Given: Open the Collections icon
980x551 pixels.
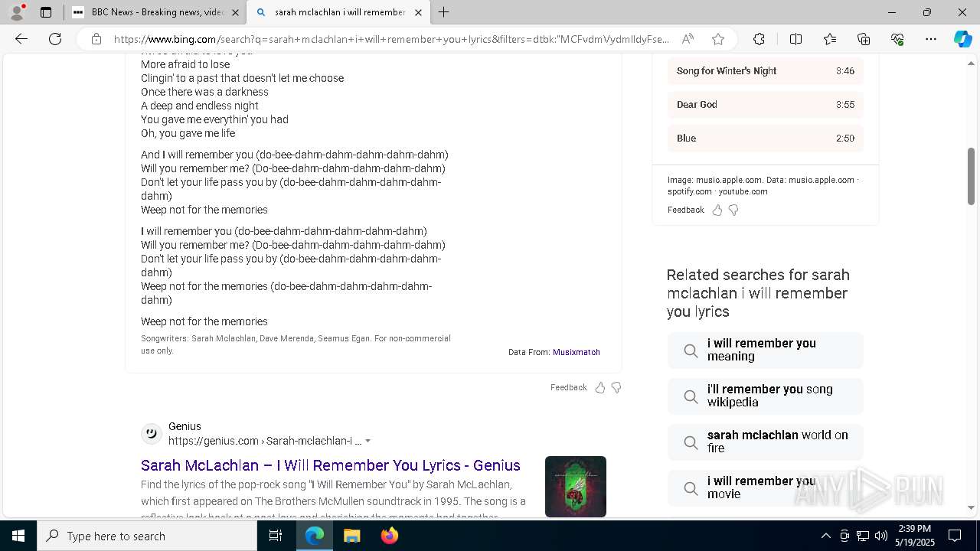Looking at the screenshot, I should (864, 39).
